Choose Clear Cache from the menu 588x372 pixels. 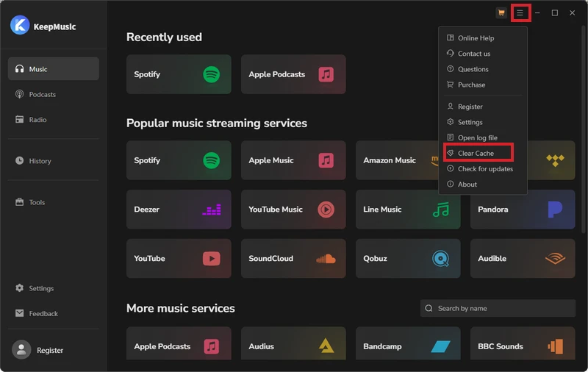[483, 153]
